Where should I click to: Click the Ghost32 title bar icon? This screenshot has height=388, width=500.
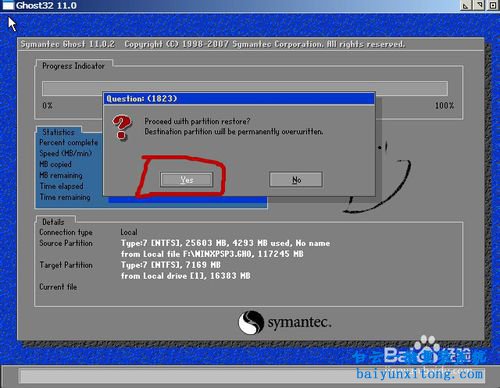pos(8,5)
